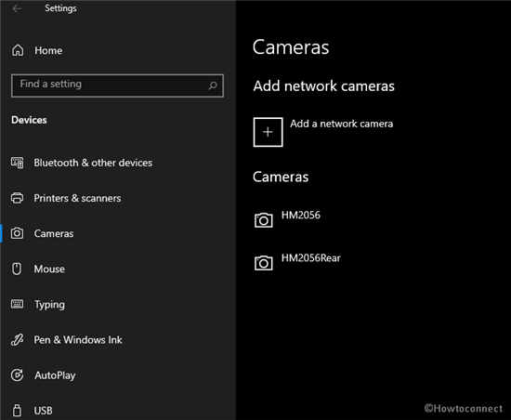
Task: Open the AutoPlay icon
Action: [17, 375]
